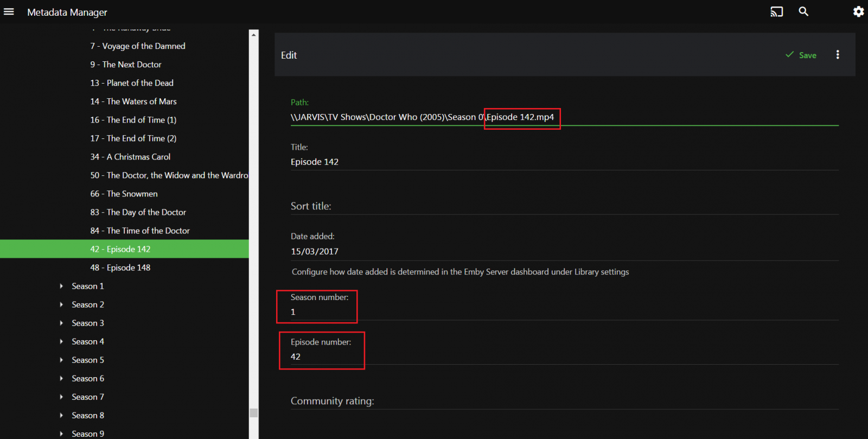Select '14 - The Waters of Mars'
This screenshot has width=868, height=439.
pyautogui.click(x=133, y=101)
